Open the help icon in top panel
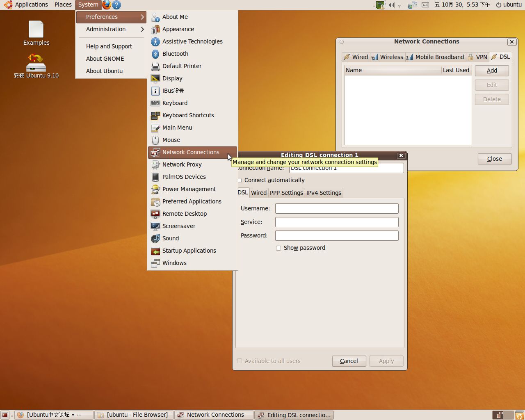This screenshot has width=525, height=420. click(116, 5)
